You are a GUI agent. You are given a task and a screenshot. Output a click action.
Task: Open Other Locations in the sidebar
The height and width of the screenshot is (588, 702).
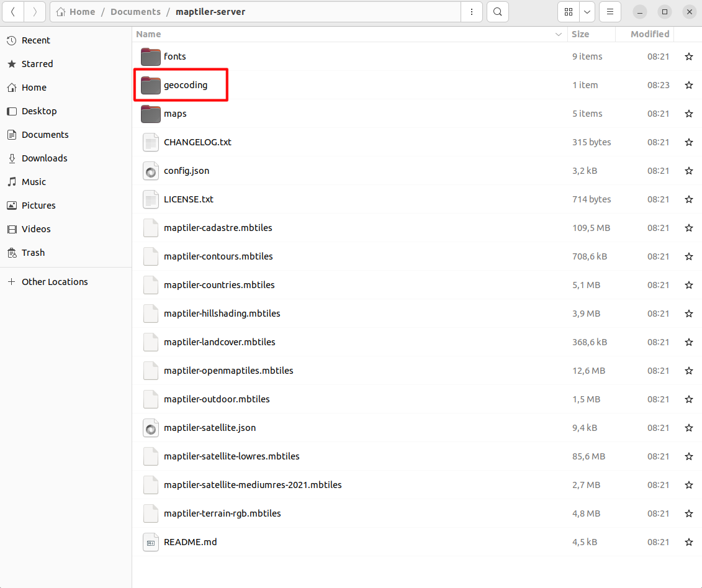[66, 282]
